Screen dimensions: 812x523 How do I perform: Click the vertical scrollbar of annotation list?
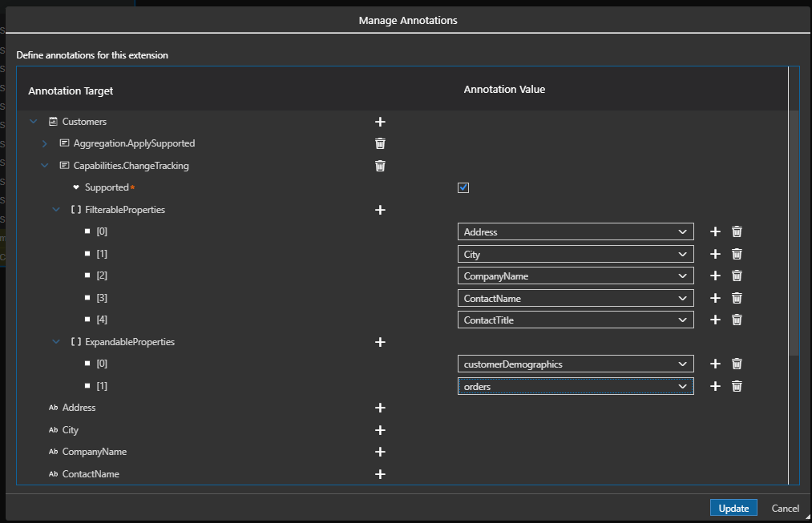(794, 233)
